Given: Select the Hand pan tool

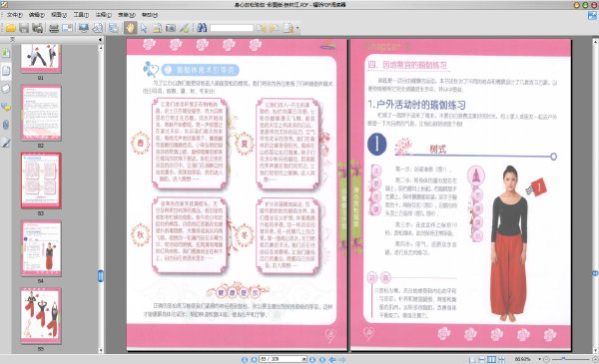Looking at the screenshot, I should [x=130, y=28].
